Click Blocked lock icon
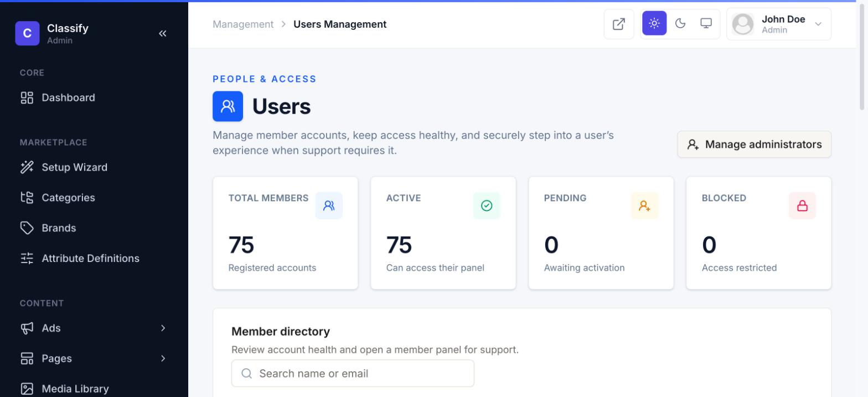The width and height of the screenshot is (868, 397). click(802, 205)
